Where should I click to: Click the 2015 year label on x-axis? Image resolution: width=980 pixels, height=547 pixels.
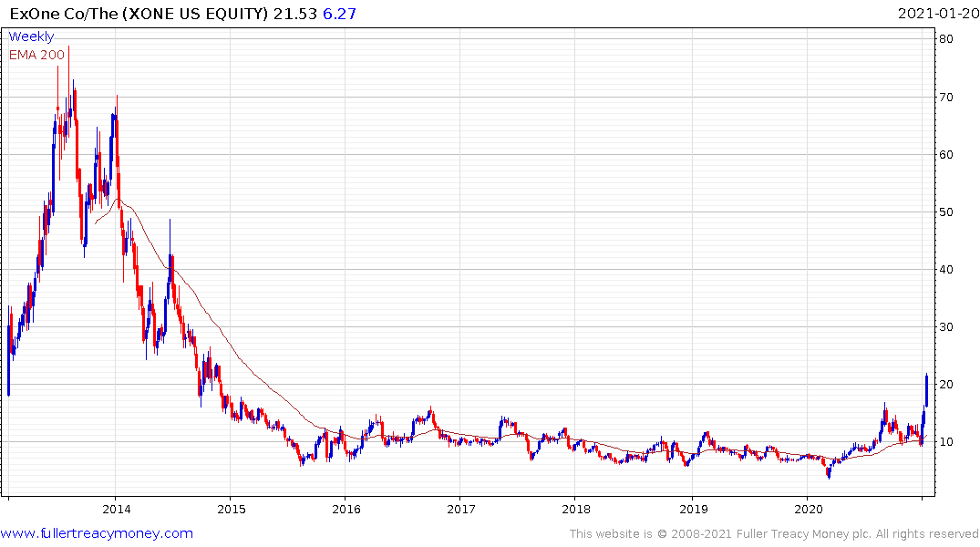232,509
